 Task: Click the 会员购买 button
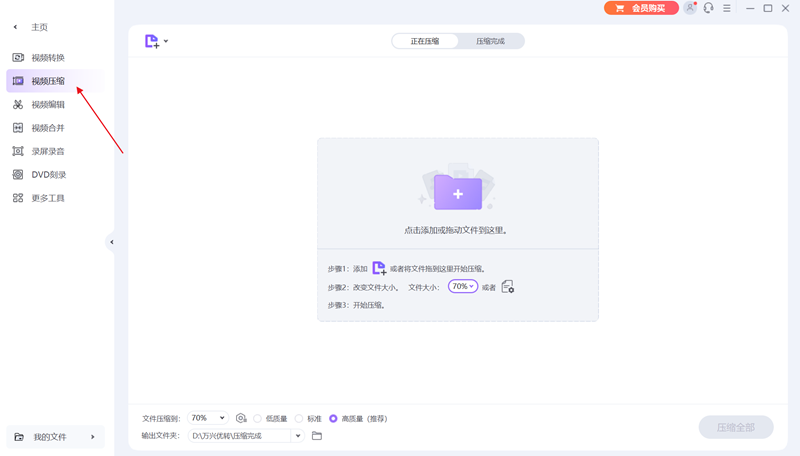click(x=641, y=8)
